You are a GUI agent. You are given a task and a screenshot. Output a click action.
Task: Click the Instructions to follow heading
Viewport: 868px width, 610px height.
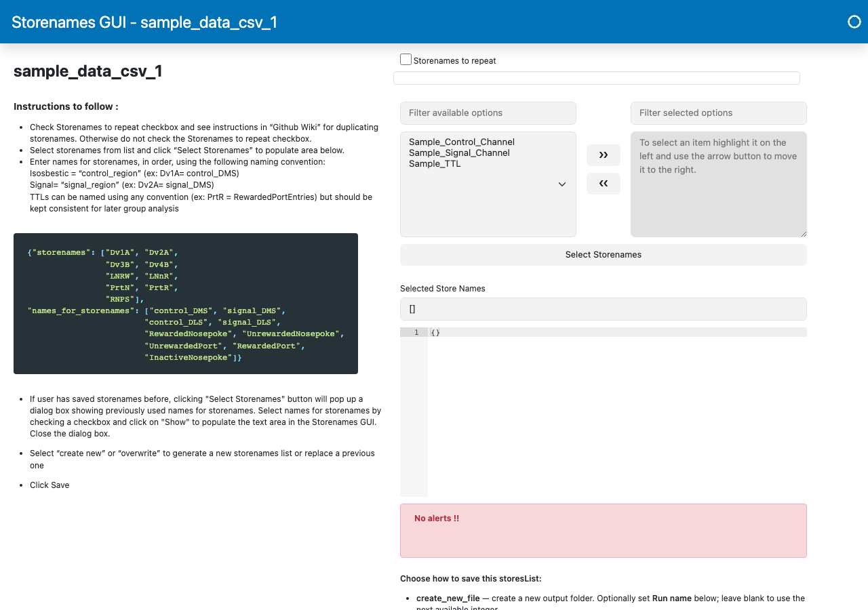click(66, 106)
